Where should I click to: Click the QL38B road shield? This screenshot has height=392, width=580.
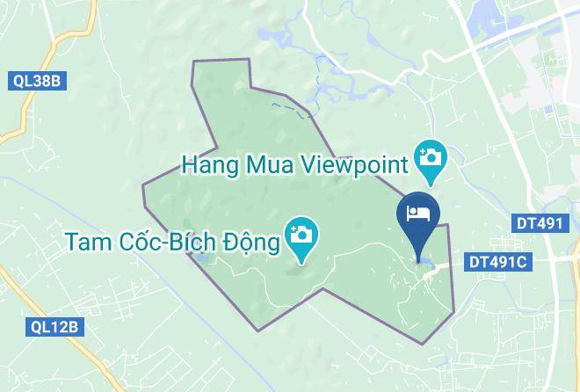pos(37,81)
